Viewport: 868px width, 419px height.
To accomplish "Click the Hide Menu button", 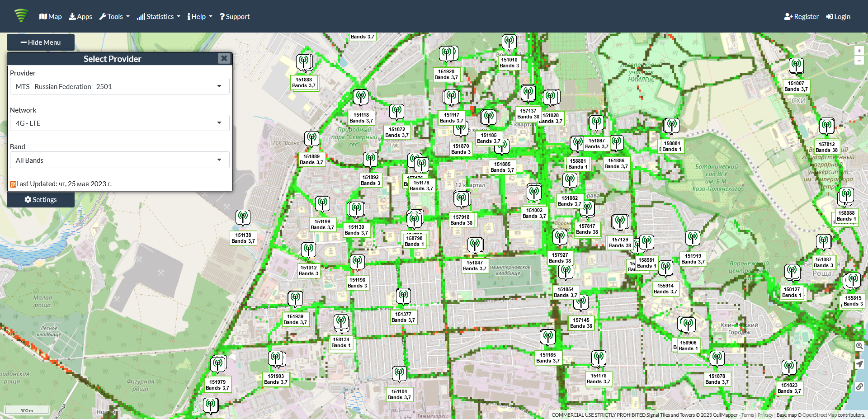I will pyautogui.click(x=40, y=42).
